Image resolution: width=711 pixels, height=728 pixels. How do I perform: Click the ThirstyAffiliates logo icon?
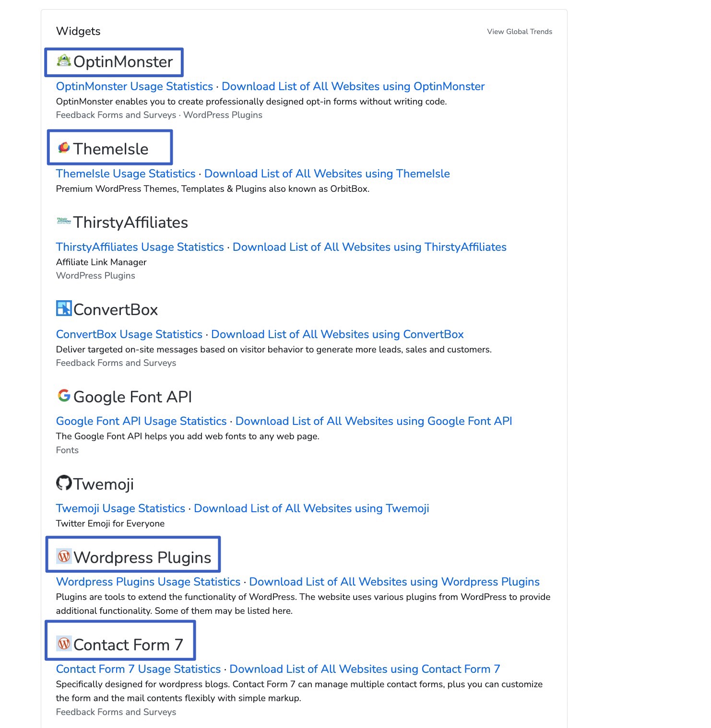pyautogui.click(x=63, y=221)
